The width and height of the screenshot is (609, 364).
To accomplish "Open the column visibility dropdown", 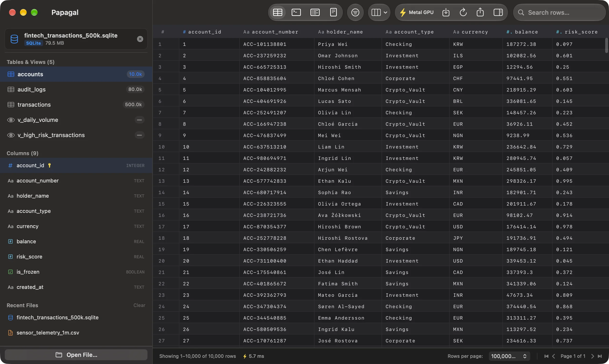I will [379, 12].
